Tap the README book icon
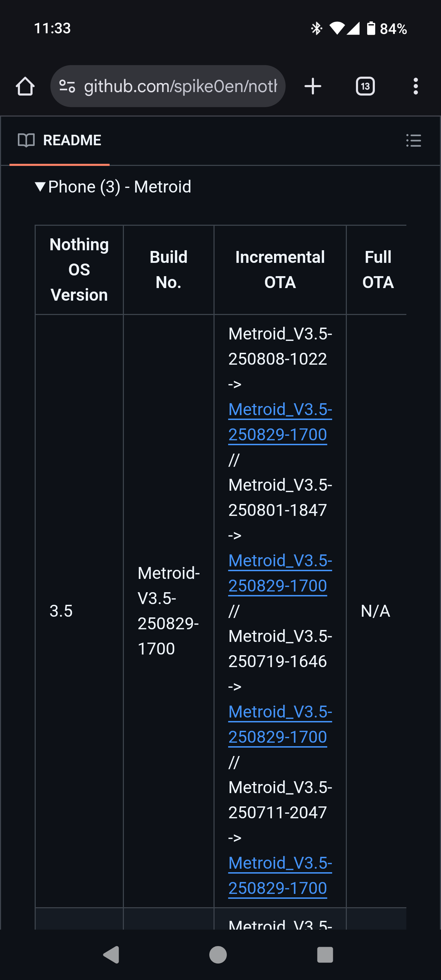The width and height of the screenshot is (441, 980). (x=26, y=140)
